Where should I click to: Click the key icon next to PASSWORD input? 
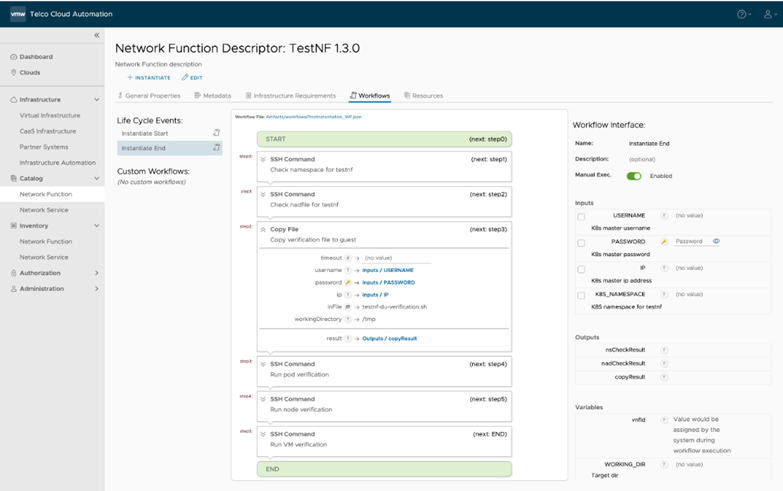point(664,242)
